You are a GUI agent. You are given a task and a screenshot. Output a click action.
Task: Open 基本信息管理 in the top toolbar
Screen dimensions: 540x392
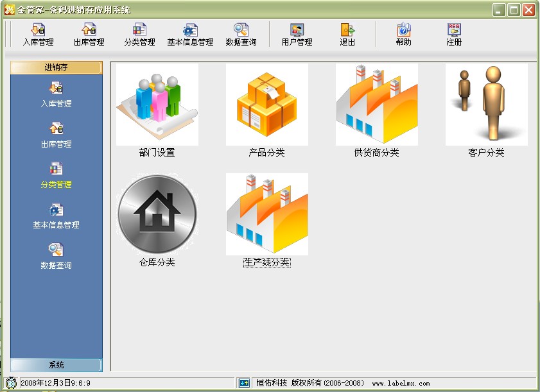pos(190,35)
